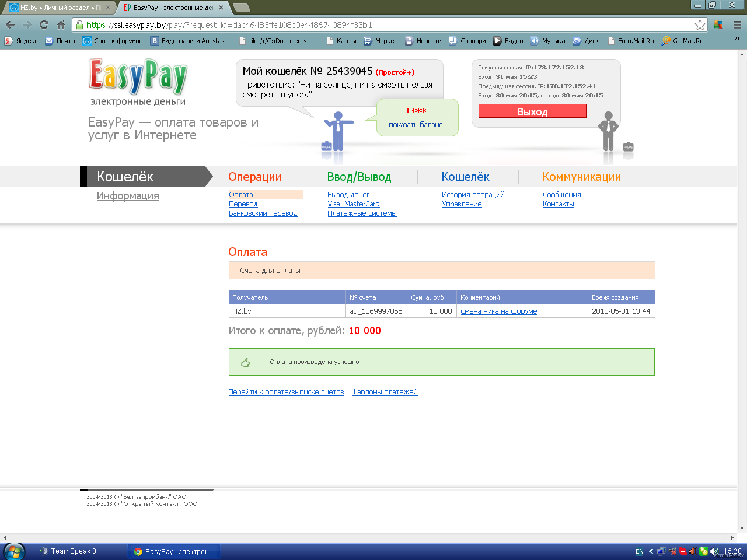Reload the page using the refresh icon
The width and height of the screenshot is (747, 560).
pyautogui.click(x=44, y=24)
